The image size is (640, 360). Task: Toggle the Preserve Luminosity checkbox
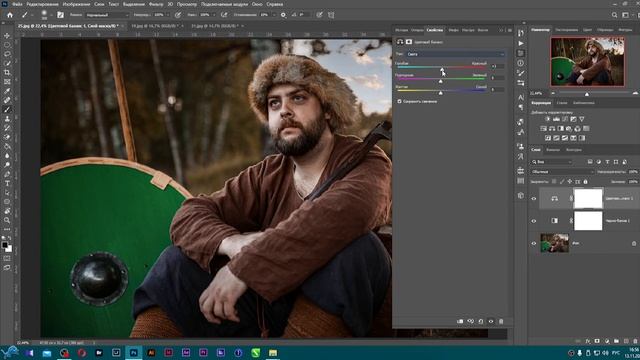coord(400,101)
